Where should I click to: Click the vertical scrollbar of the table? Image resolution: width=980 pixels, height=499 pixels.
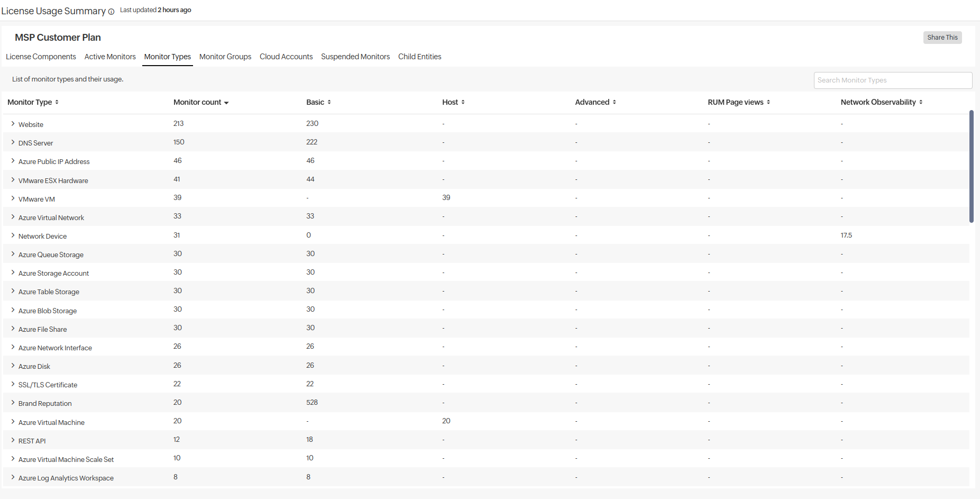click(x=971, y=167)
